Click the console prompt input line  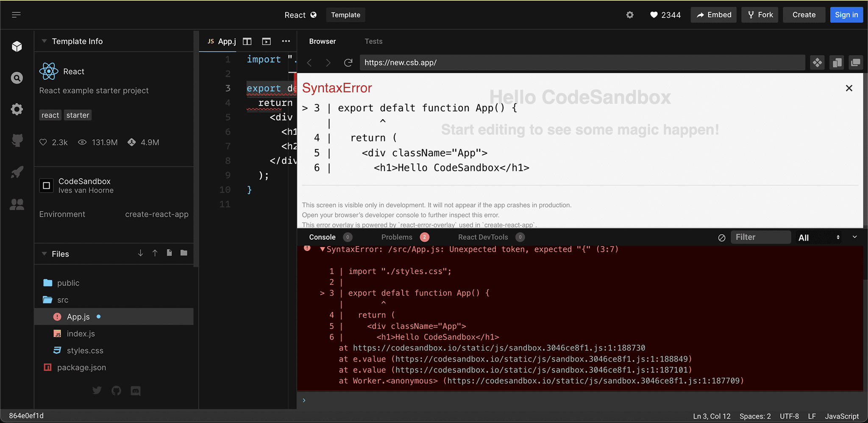tap(580, 400)
